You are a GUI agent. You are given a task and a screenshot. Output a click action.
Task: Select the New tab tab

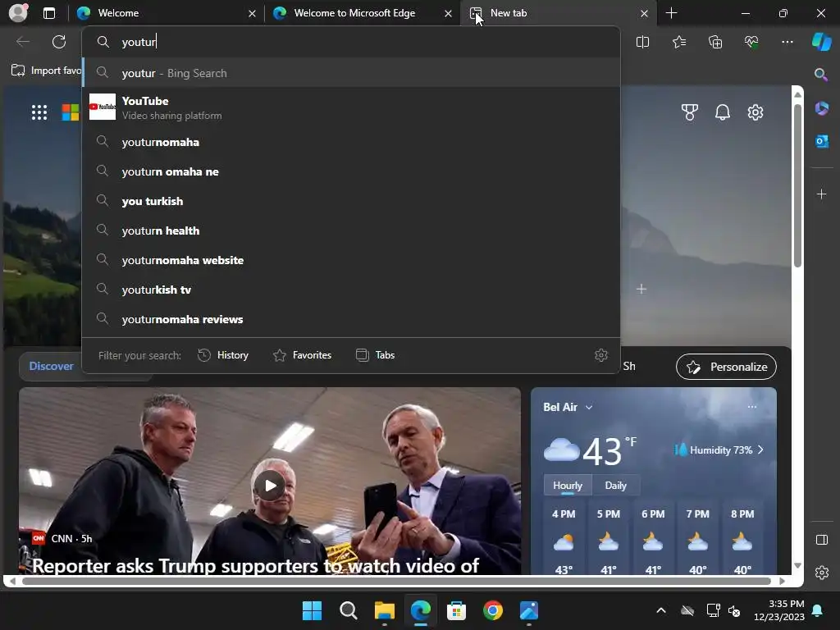557,13
